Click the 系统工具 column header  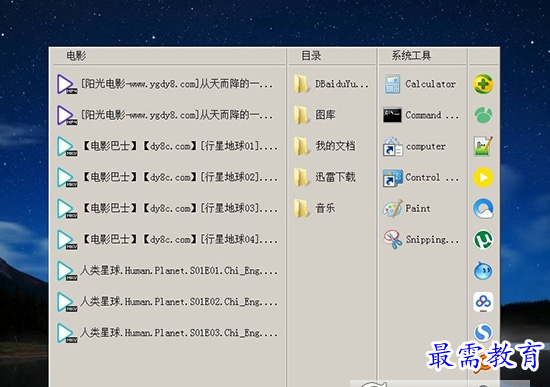[x=411, y=56]
